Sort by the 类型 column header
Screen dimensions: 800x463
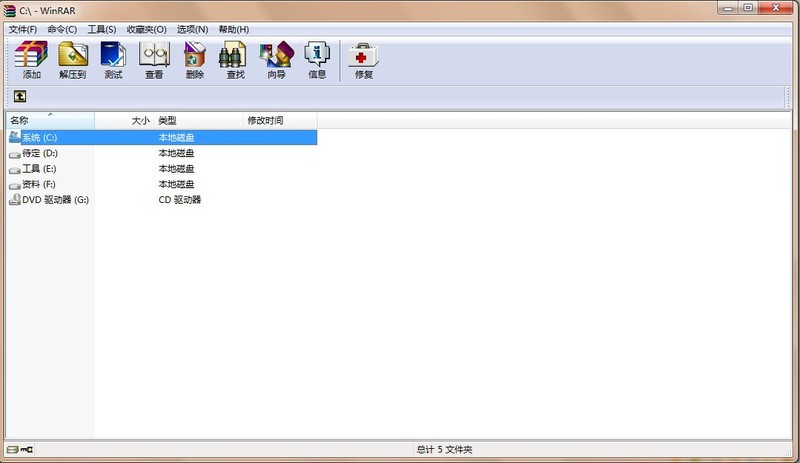(198, 120)
